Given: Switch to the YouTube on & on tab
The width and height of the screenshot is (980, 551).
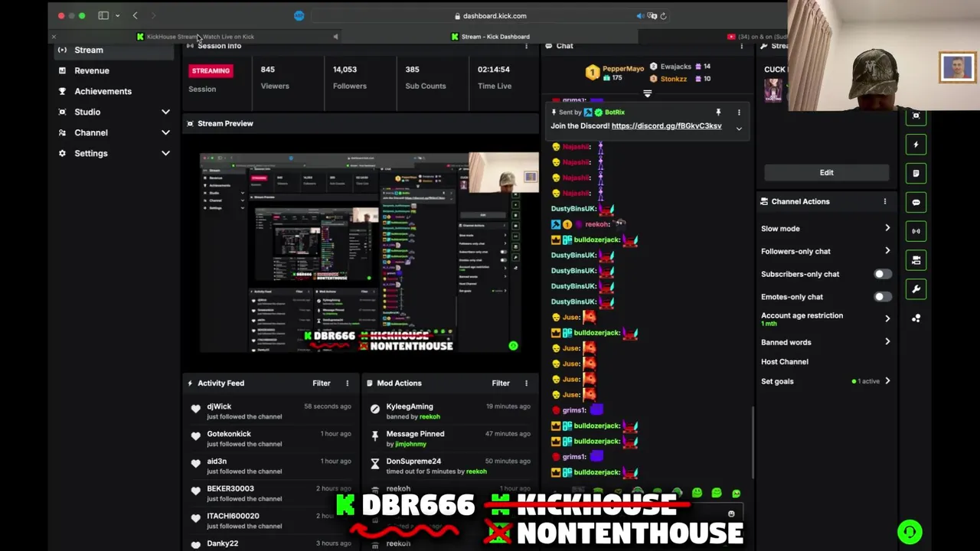Looking at the screenshot, I should (758, 37).
